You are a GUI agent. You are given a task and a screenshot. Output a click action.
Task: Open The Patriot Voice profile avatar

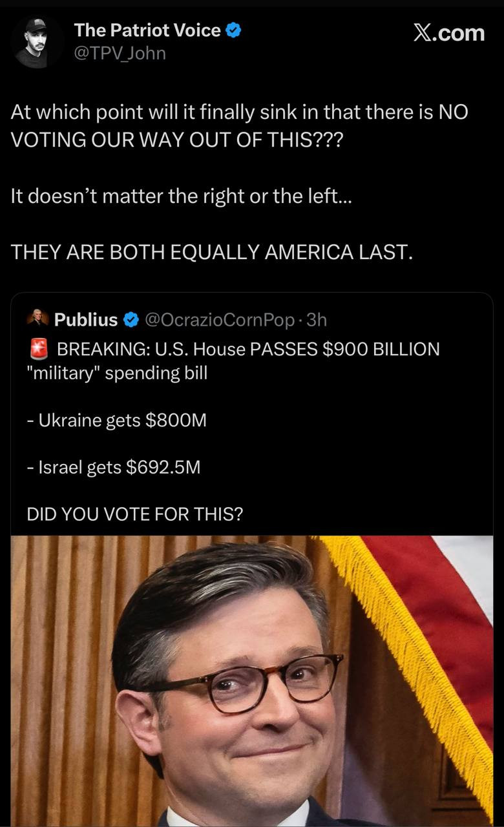(x=37, y=41)
